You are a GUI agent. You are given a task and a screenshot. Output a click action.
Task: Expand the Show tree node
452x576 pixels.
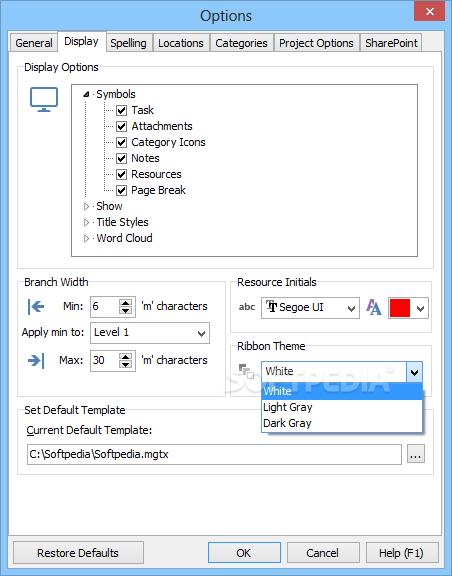[86, 206]
